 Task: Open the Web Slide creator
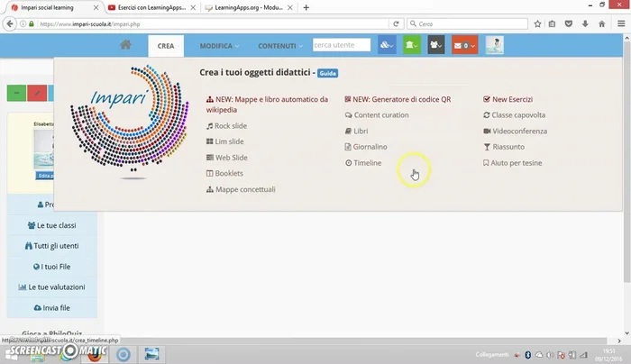pos(227,158)
